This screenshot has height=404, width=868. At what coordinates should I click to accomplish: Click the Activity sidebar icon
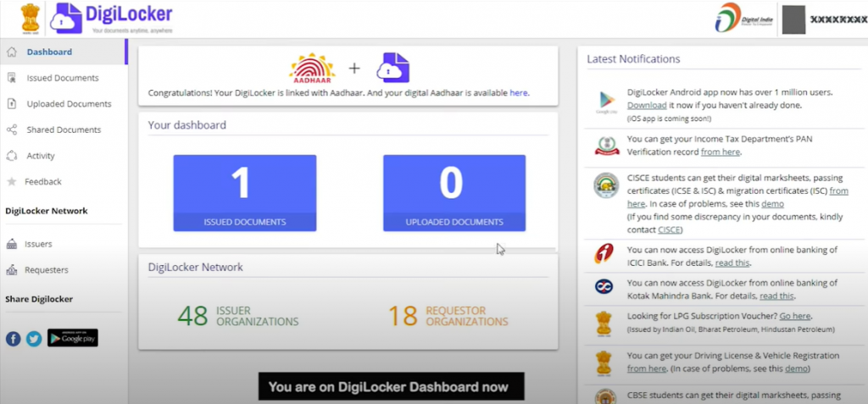coord(12,156)
